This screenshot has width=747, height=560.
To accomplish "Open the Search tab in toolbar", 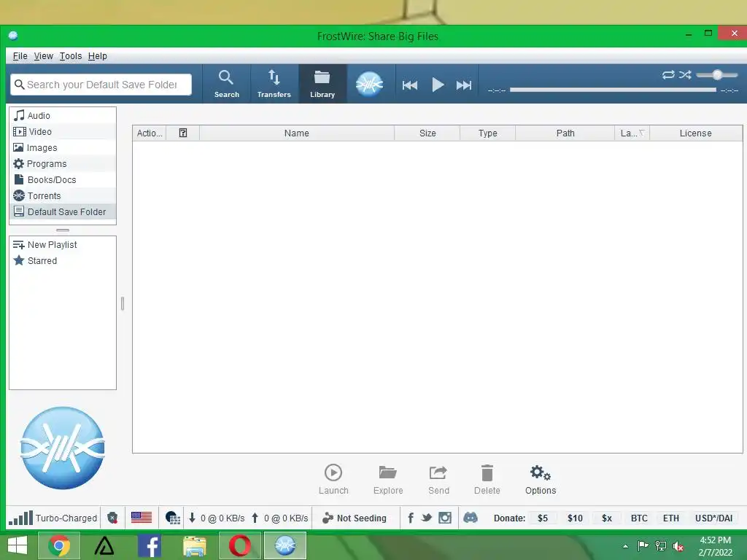I will coord(226,84).
